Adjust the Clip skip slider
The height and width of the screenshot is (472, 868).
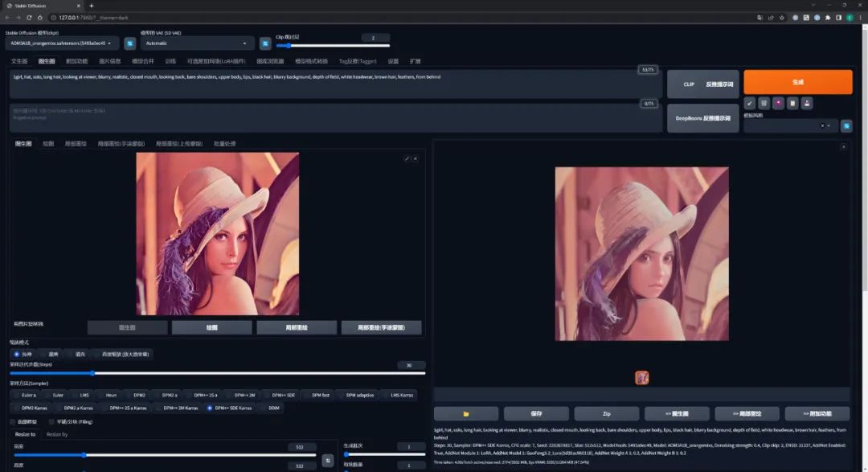[333, 45]
